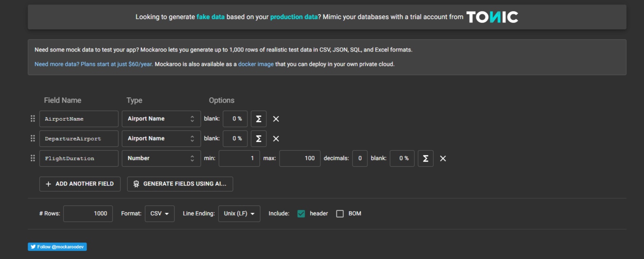Open formula editor for DepartureAirport field
The height and width of the screenshot is (259, 644).
(259, 139)
